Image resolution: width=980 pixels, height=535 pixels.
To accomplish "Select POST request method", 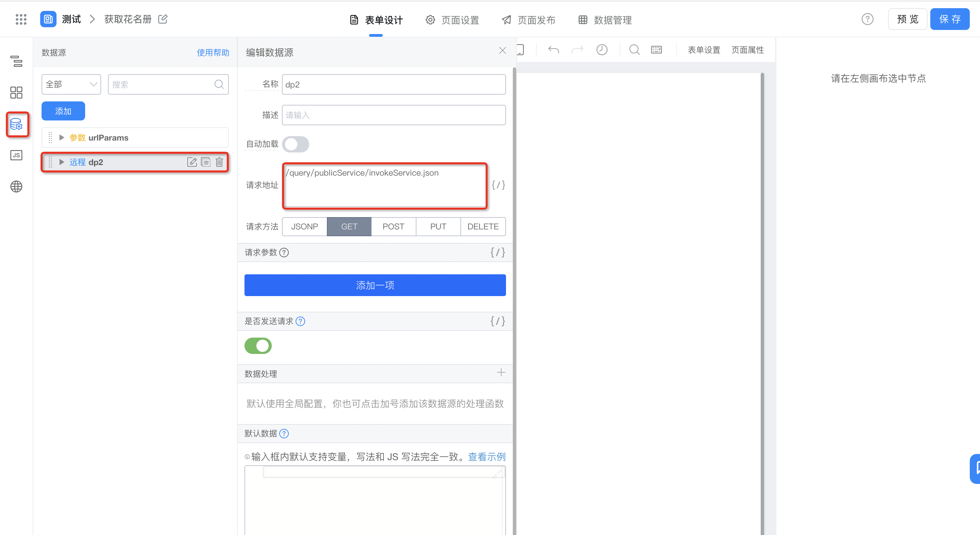I will point(393,226).
